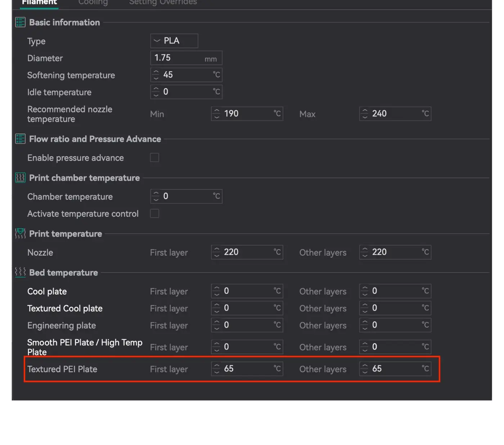Viewport: 504px width, 445px height.
Task: Click Textured Cool plate first layer field
Action: pyautogui.click(x=247, y=308)
